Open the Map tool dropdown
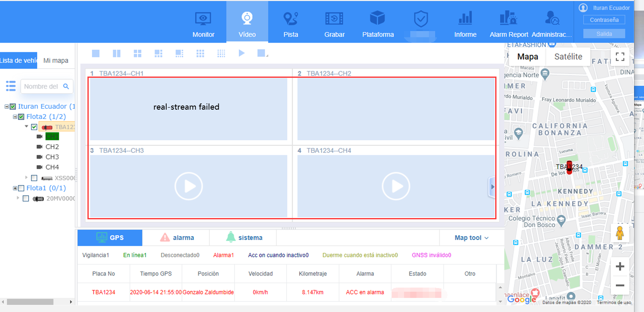This screenshot has width=644, height=312. [472, 238]
